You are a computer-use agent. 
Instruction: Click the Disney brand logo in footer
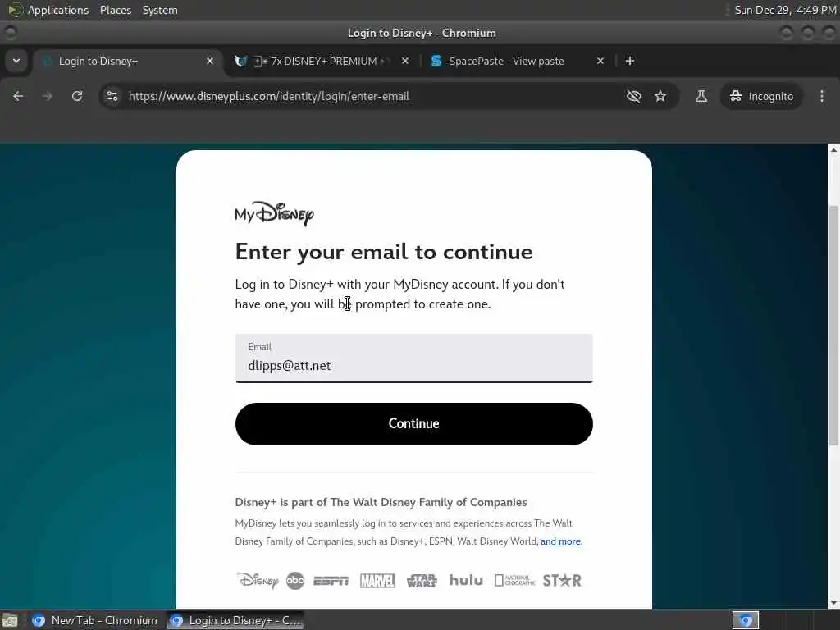pos(258,580)
